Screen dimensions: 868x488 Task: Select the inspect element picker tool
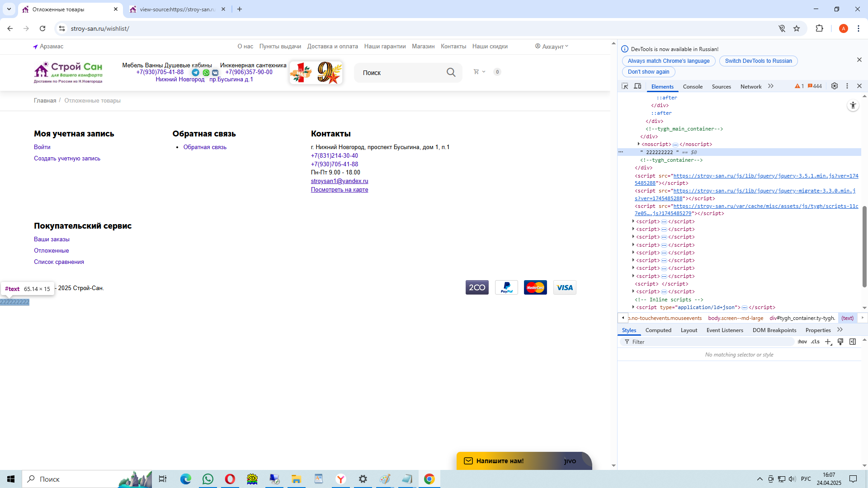pyautogui.click(x=625, y=86)
